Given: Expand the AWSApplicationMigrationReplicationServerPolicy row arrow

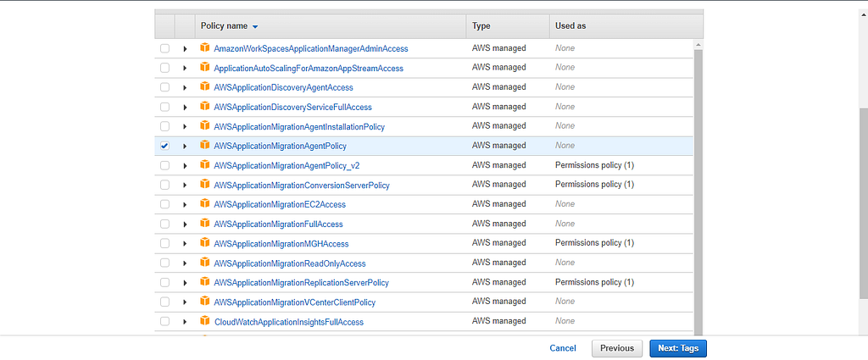Looking at the screenshot, I should [x=185, y=283].
